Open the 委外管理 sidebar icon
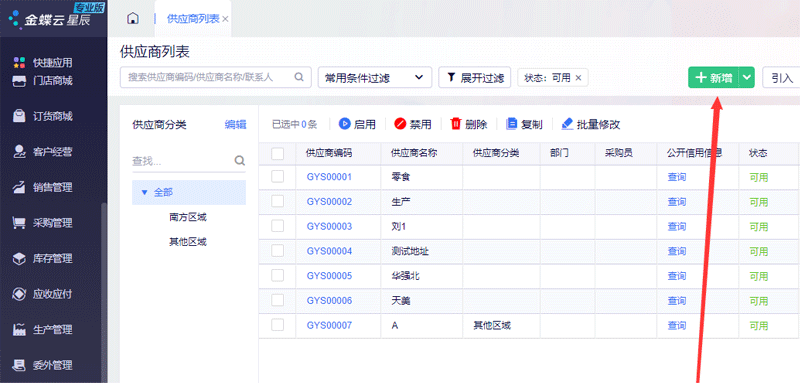Viewport: 800px width, 383px height. [x=19, y=365]
